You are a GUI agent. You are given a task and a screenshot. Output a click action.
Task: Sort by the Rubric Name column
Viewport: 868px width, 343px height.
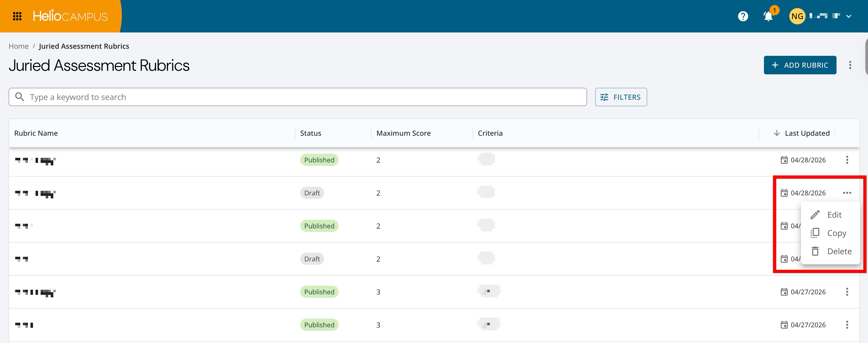36,133
